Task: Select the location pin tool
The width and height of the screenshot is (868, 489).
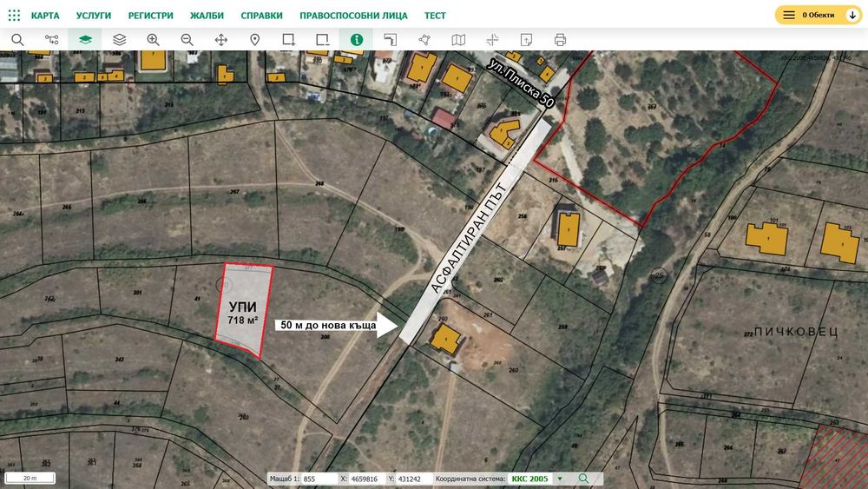Action: 254,40
